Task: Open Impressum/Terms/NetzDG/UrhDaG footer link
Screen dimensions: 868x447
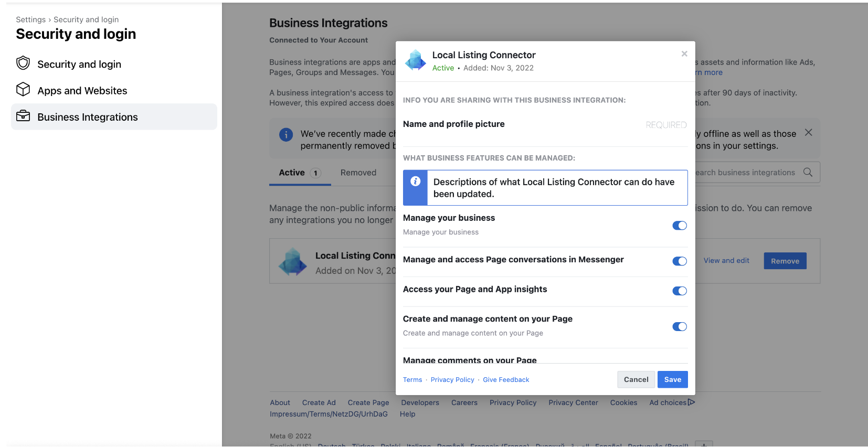Action: tap(329, 414)
